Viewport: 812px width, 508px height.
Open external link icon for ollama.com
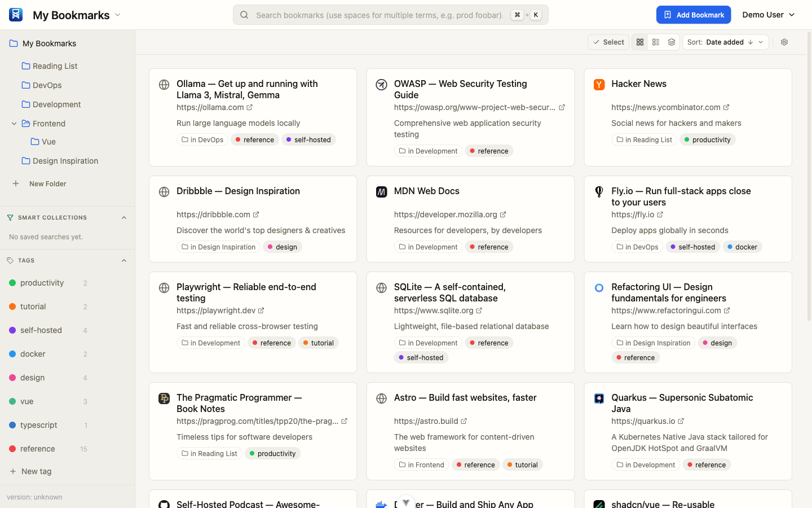pos(250,107)
